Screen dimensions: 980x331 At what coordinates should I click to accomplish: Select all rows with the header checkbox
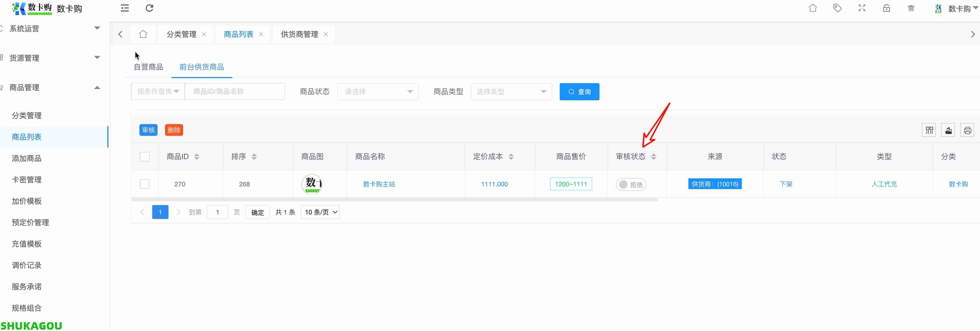(x=144, y=157)
